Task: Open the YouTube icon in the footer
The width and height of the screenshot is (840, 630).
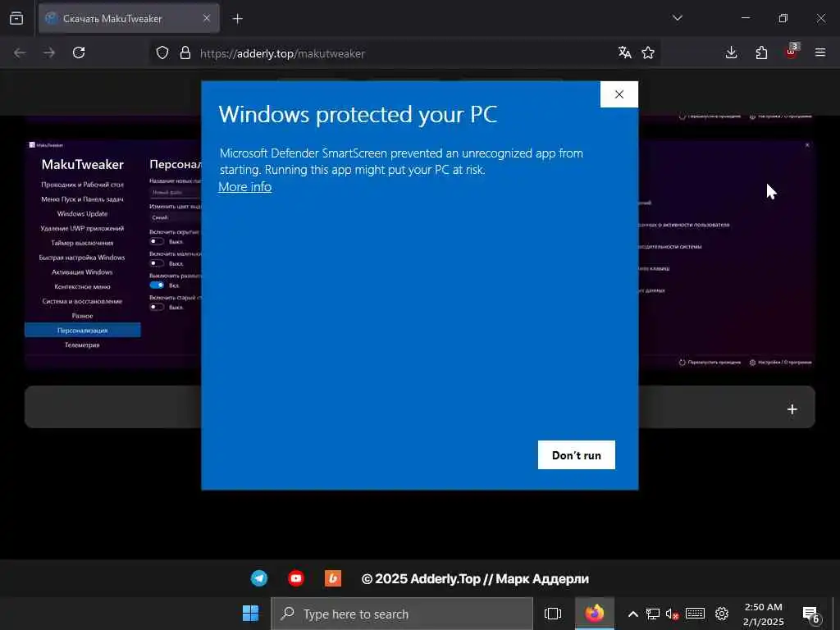Action: click(295, 578)
